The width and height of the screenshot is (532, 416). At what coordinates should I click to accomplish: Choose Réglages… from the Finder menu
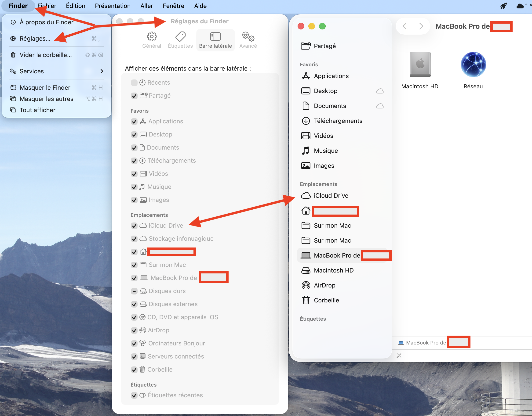tap(35, 39)
